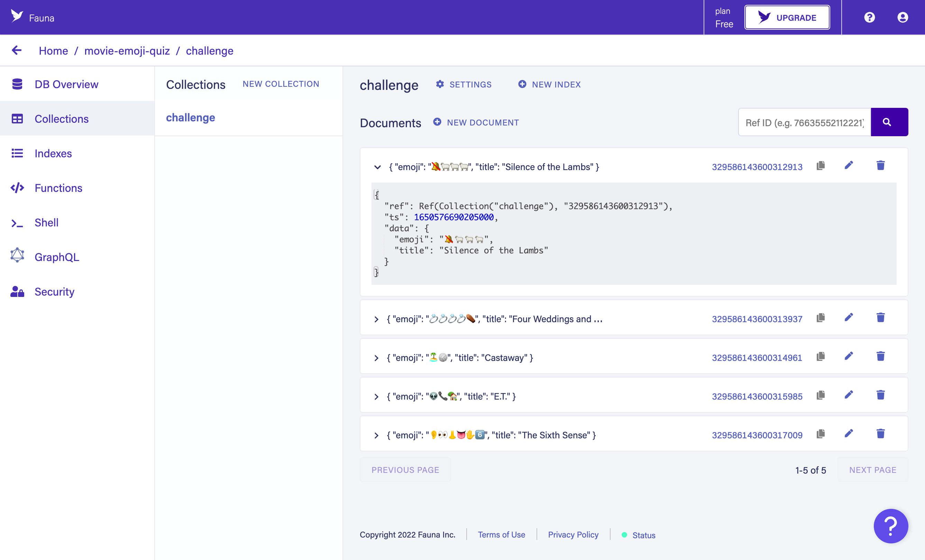Image resolution: width=925 pixels, height=560 pixels.
Task: Access the Shell sidebar icon
Action: (17, 223)
